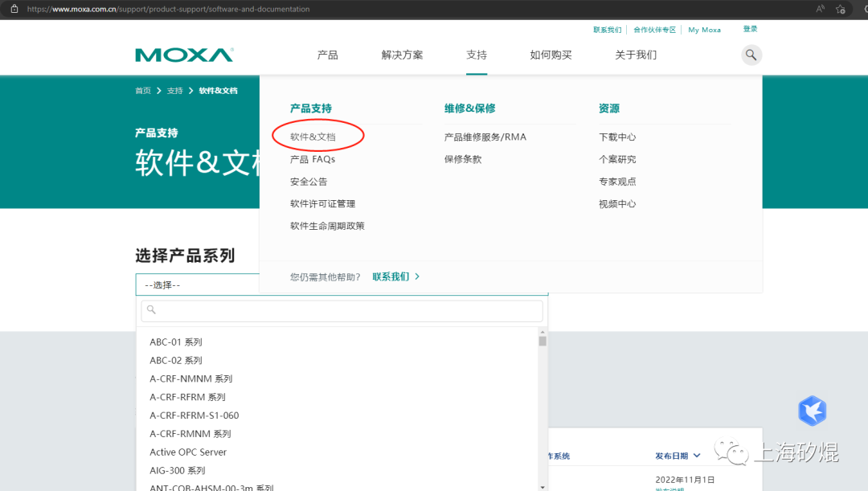The height and width of the screenshot is (491, 868).
Task: Switch to the 产品 menu item
Action: [x=327, y=54]
